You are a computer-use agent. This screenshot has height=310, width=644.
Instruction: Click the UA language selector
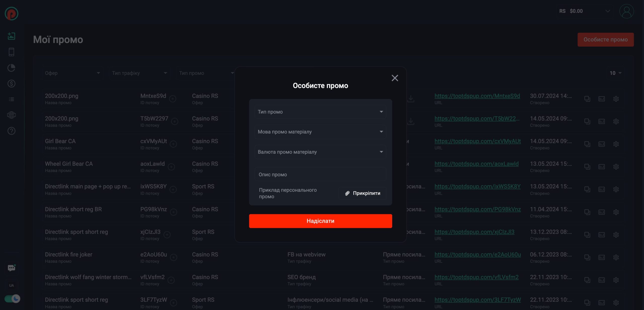point(11,285)
